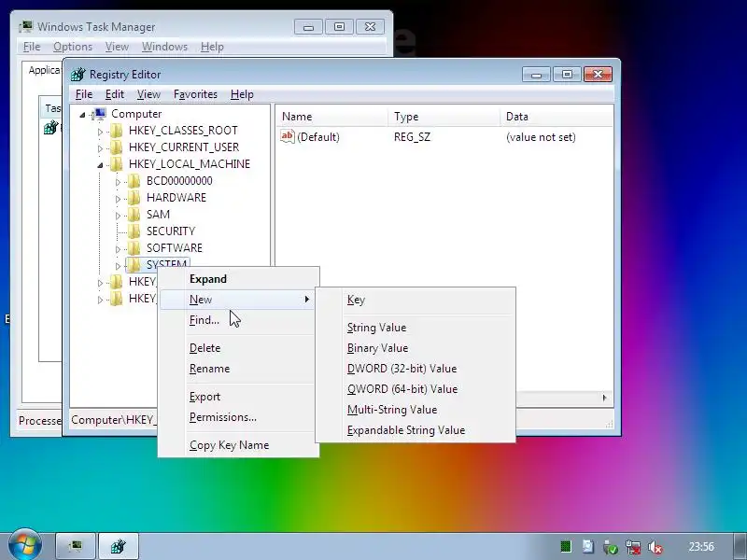This screenshot has height=560, width=747.
Task: Click the Type column header
Action: tap(444, 117)
